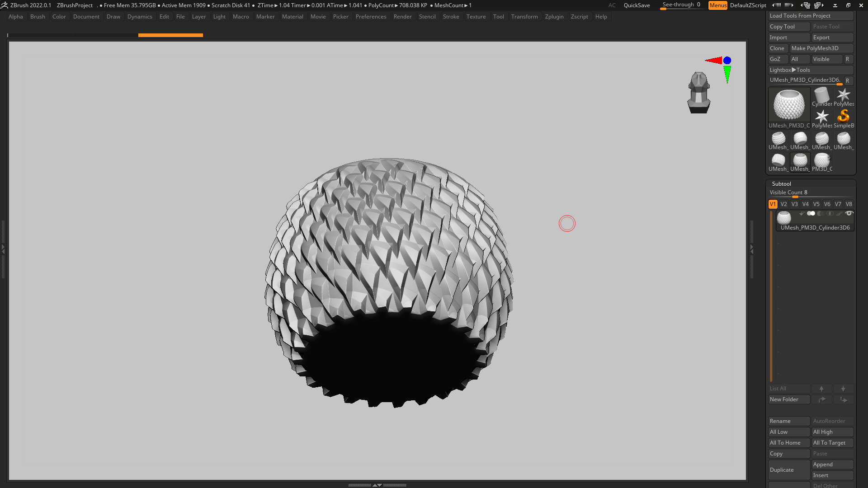The image size is (868, 488).
Task: Click the large UMesh_PM3D_C current tool thumbnail
Action: click(789, 108)
